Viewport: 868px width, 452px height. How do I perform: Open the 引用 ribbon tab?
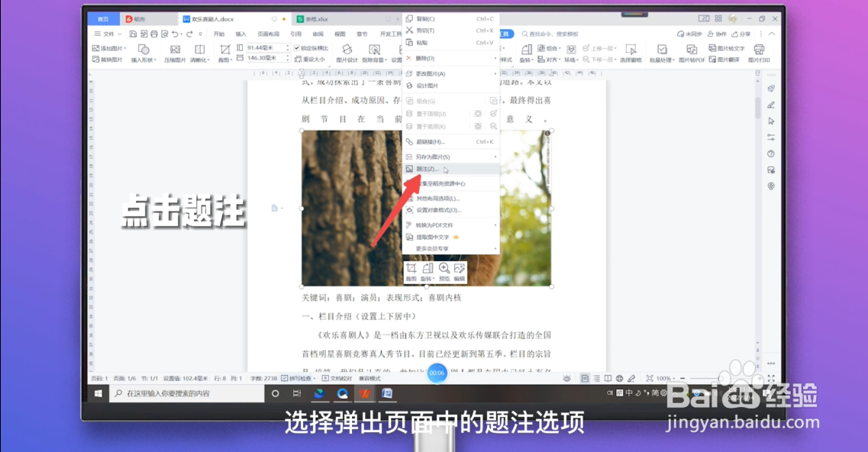[x=296, y=34]
